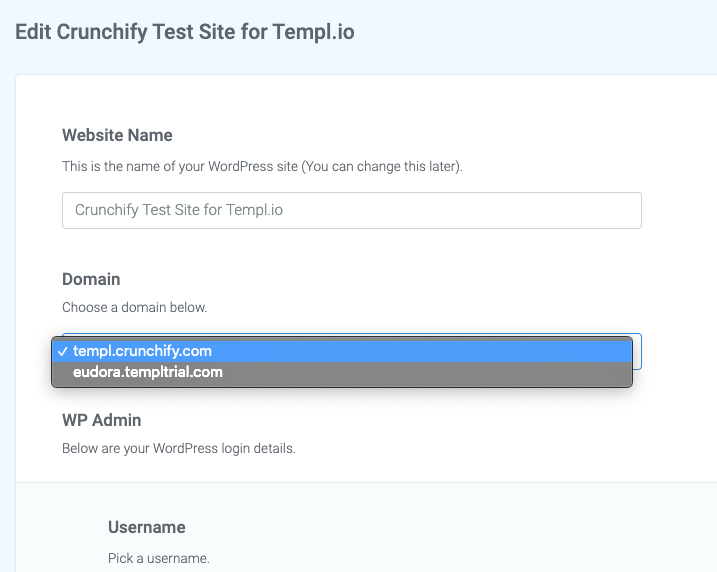Viewport: 717px width, 572px height.
Task: Click the "Pick a username." hint text
Action: click(x=158, y=558)
